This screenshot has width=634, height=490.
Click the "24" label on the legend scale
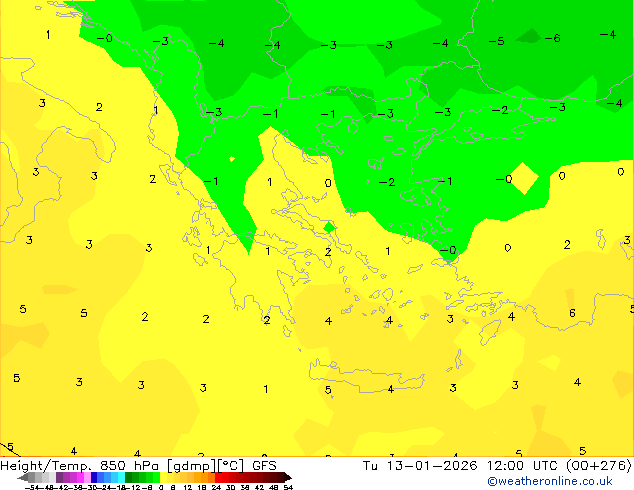click(x=216, y=487)
